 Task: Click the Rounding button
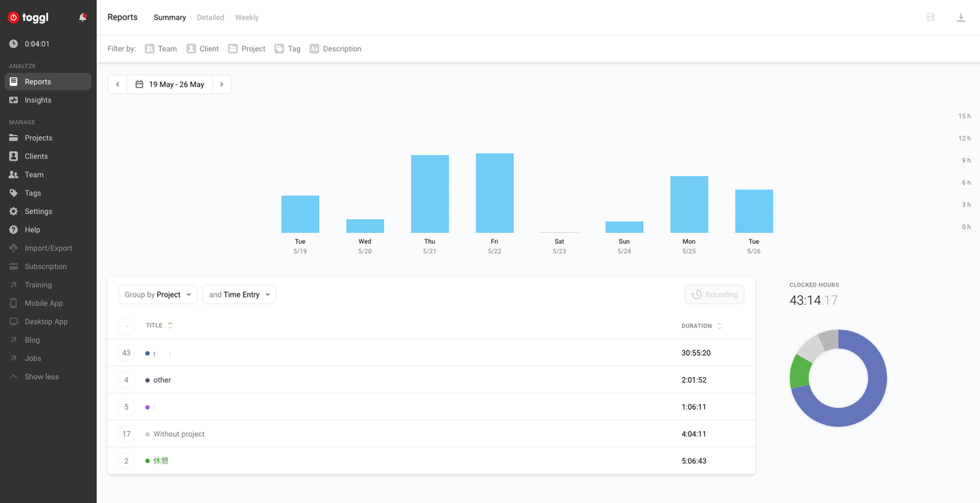[x=714, y=295]
